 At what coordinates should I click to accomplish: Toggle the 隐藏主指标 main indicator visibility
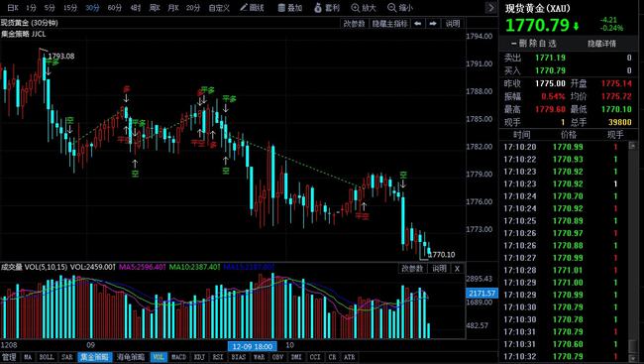389,24
